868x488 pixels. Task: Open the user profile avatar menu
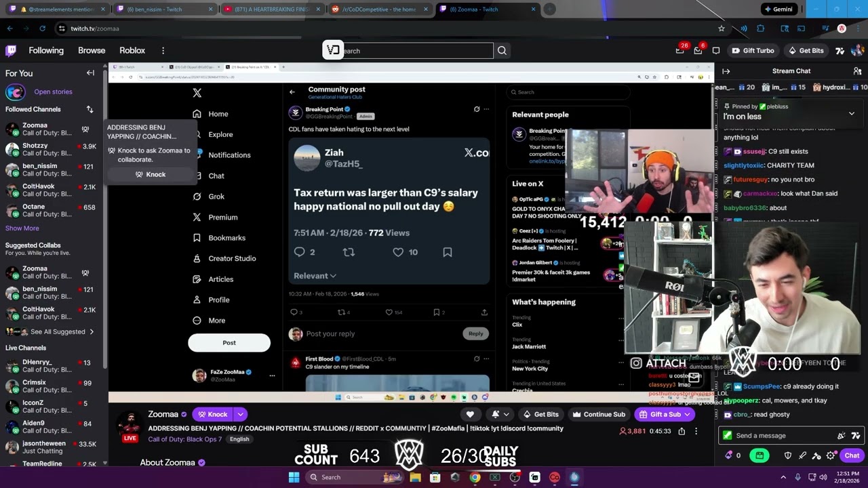[x=857, y=51]
